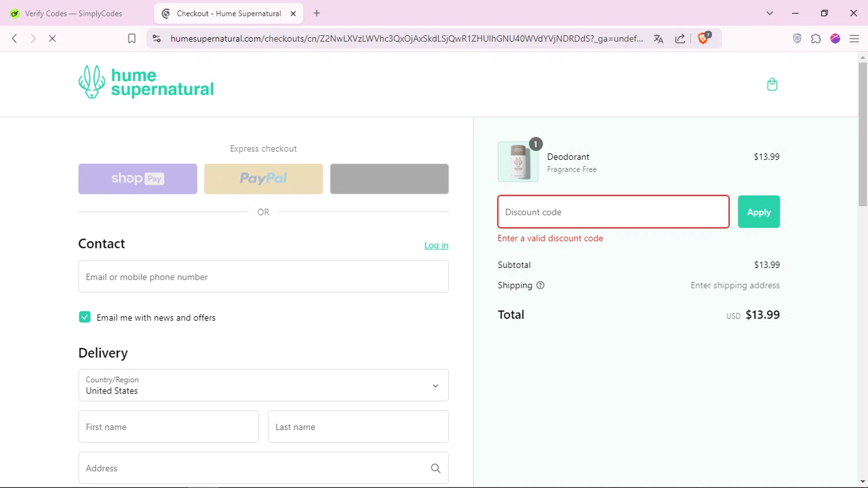Bookmark this page with the bookmark icon
Screen dimensions: 868x488
point(132,38)
